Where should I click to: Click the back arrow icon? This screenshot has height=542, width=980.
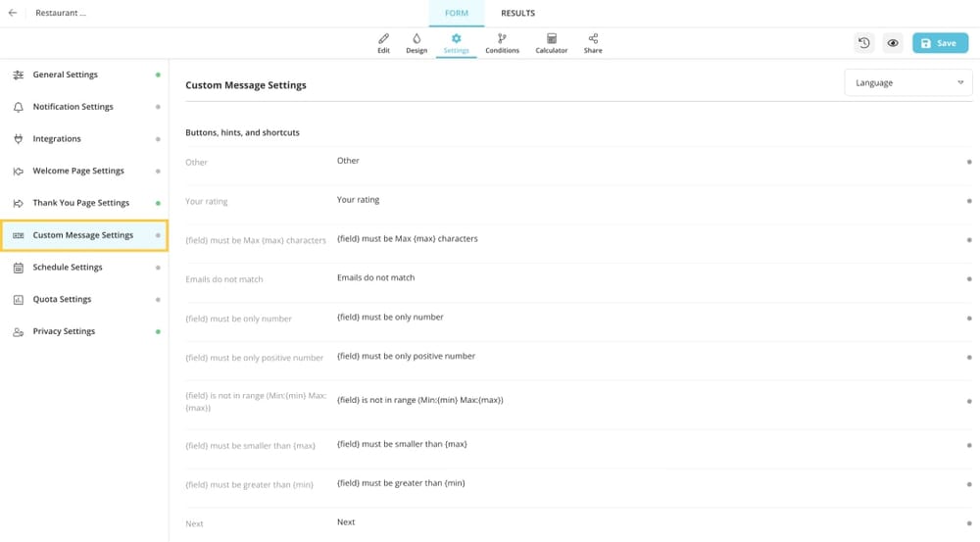click(x=13, y=14)
